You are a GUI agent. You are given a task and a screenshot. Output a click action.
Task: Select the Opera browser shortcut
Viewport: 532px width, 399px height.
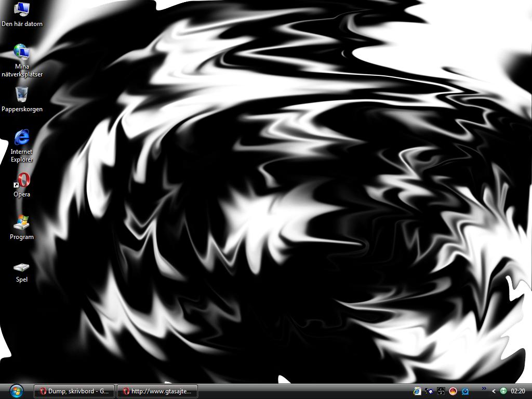point(22,185)
